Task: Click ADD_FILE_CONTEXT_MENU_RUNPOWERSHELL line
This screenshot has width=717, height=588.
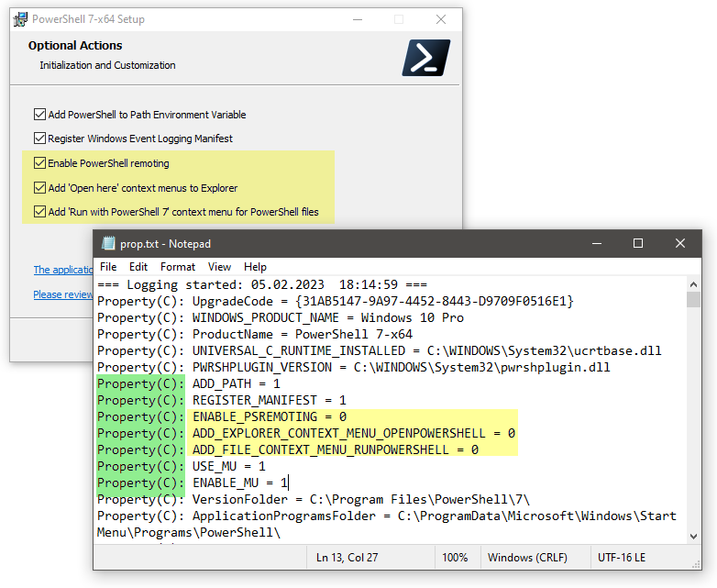Action: pos(288,449)
